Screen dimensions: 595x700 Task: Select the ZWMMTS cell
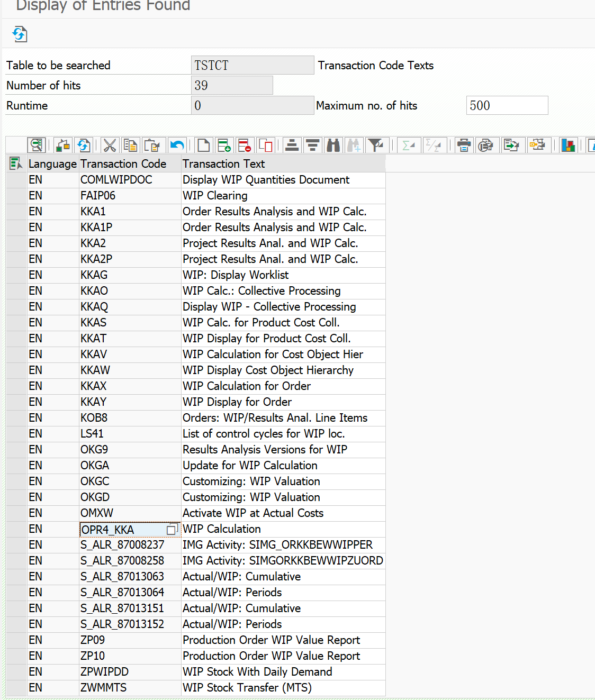coord(130,688)
